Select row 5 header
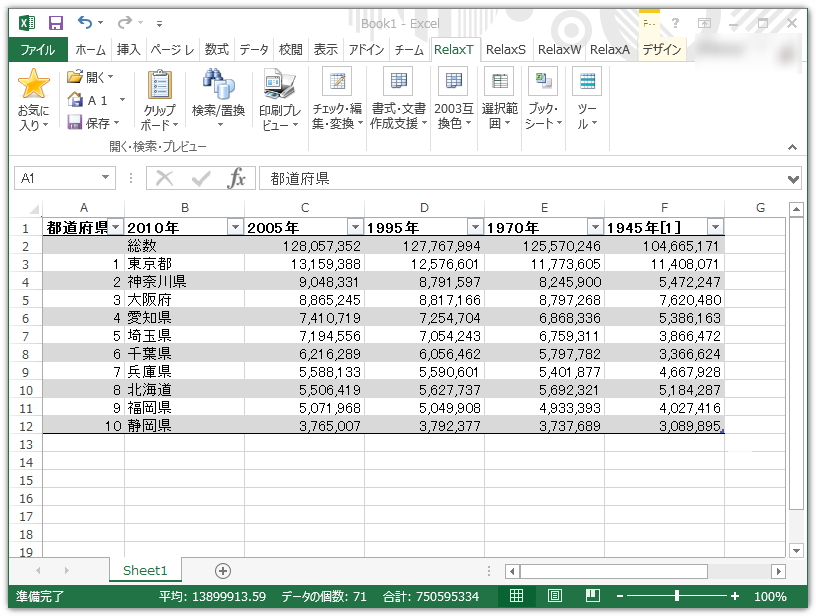Screen dimensions: 816x616 (26, 301)
